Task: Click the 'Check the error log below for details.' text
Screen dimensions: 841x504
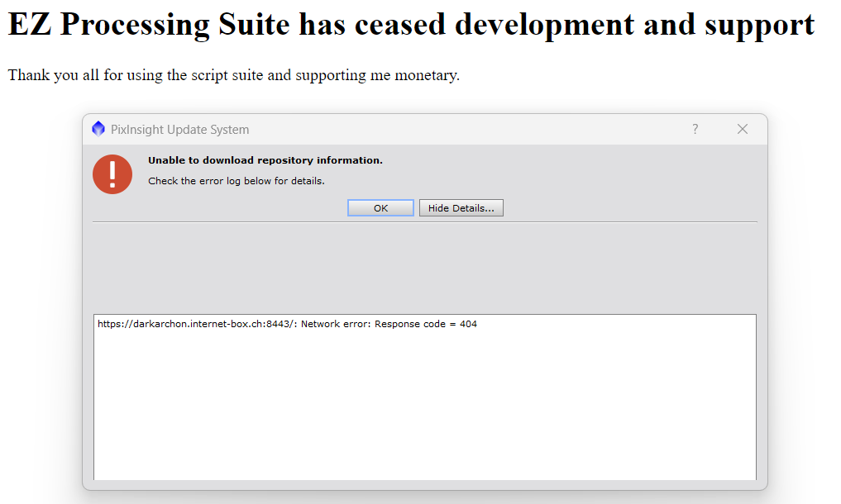Action: coord(237,181)
